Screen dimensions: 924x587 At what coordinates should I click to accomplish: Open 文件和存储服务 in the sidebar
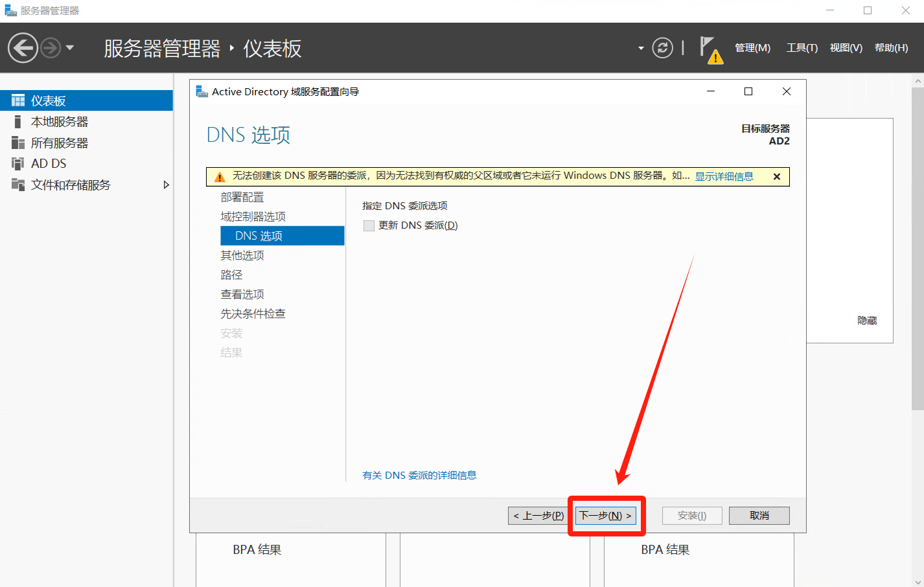pyautogui.click(x=71, y=185)
